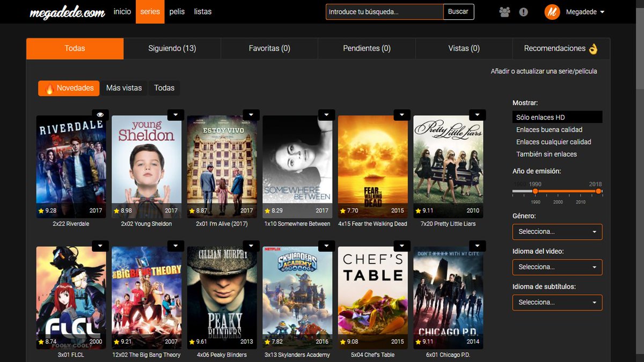The height and width of the screenshot is (362, 644).
Task: Open the Chicago P.D. poster thumbnail
Action: point(448,298)
